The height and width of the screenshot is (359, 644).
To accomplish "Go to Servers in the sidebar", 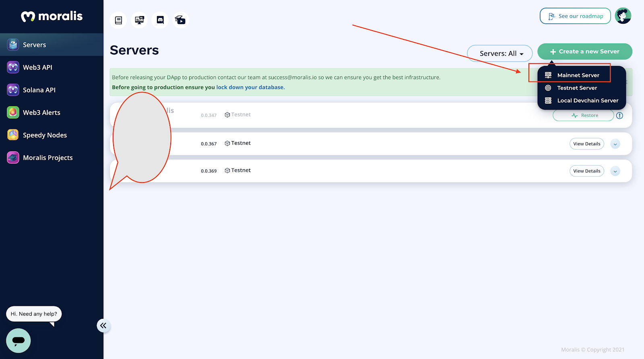I will [52, 45].
